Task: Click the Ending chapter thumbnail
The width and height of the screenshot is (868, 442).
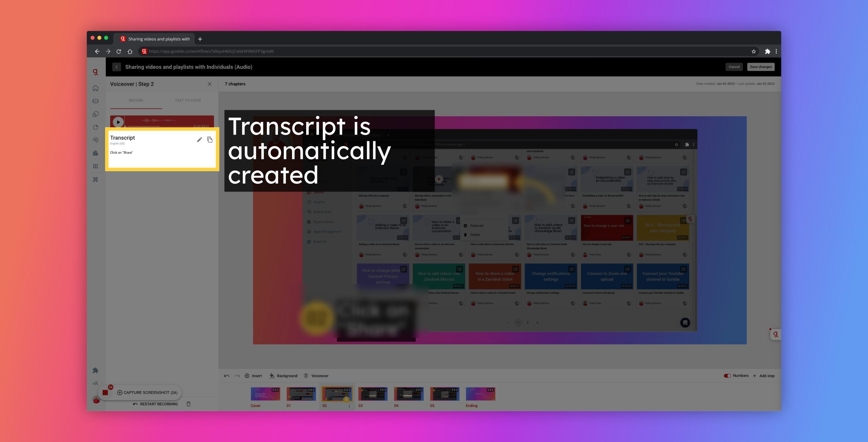Action: [480, 394]
